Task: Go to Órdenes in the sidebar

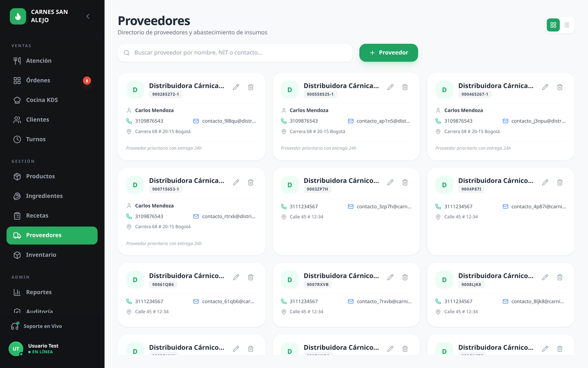Action: click(x=52, y=80)
